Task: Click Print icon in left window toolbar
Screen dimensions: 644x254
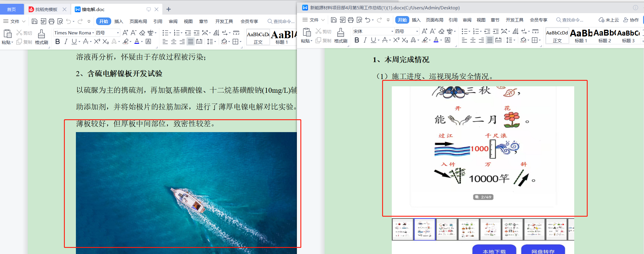Action: (x=52, y=21)
